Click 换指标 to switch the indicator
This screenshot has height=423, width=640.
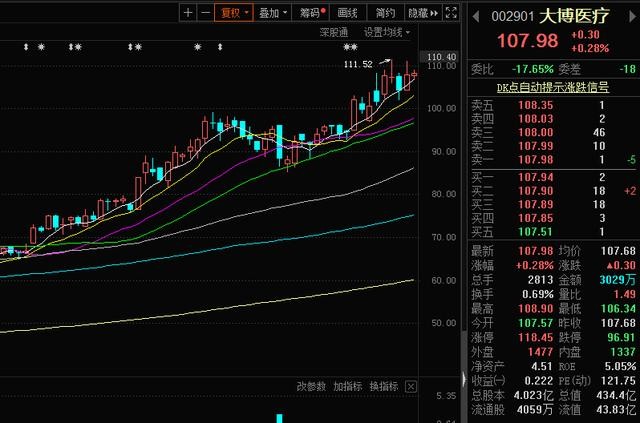coord(383,386)
